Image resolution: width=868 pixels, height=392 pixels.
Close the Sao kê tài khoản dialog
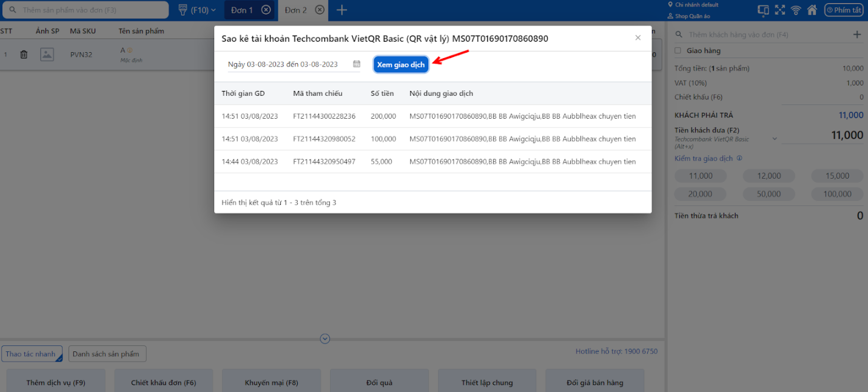point(638,38)
